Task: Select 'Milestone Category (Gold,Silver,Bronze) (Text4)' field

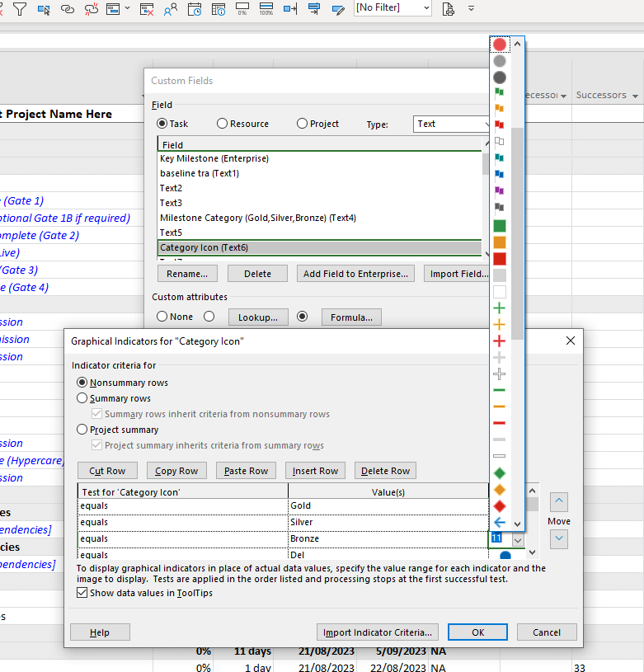Action: pos(320,218)
